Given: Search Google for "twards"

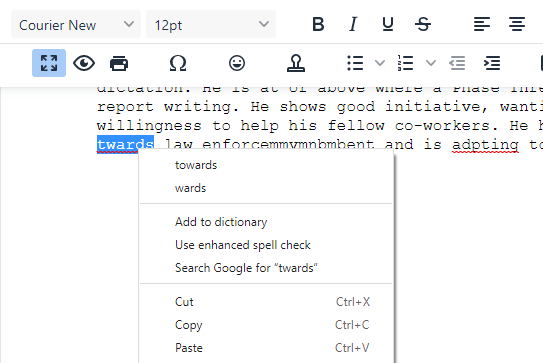Looking at the screenshot, I should click(266, 268).
